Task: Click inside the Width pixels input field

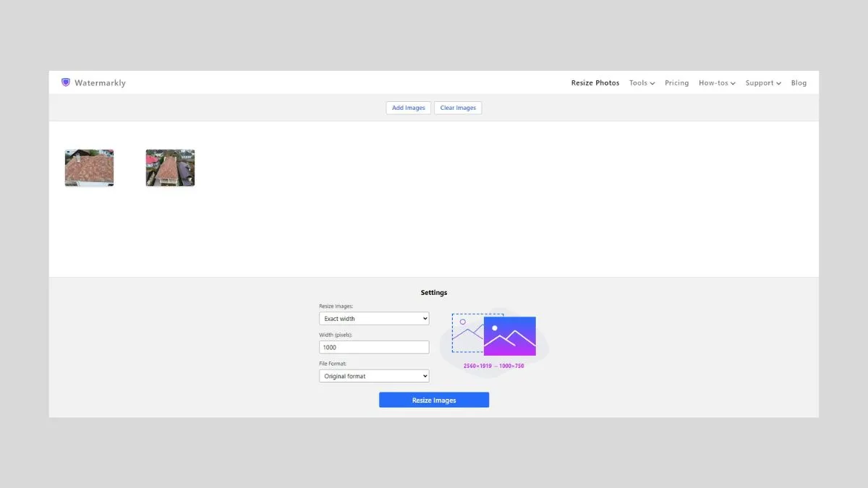Action: (373, 347)
